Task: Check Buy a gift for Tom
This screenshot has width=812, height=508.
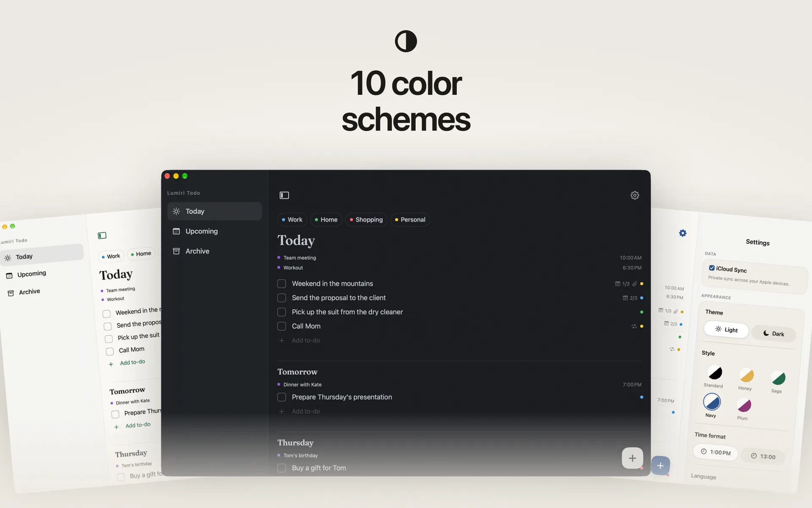Action: (282, 468)
